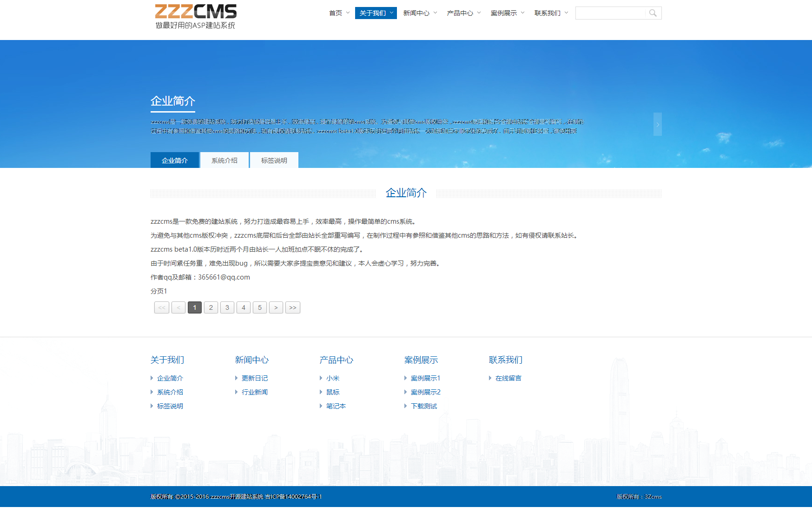Open the 案例展示 menu item
Viewport: 812px width, 514px height.
tap(504, 13)
